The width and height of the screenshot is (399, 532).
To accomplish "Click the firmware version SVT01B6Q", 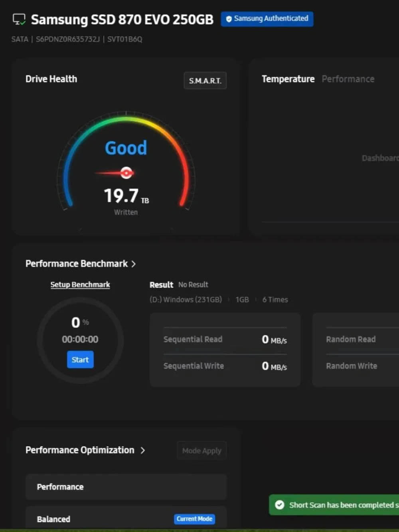I will [x=124, y=39].
